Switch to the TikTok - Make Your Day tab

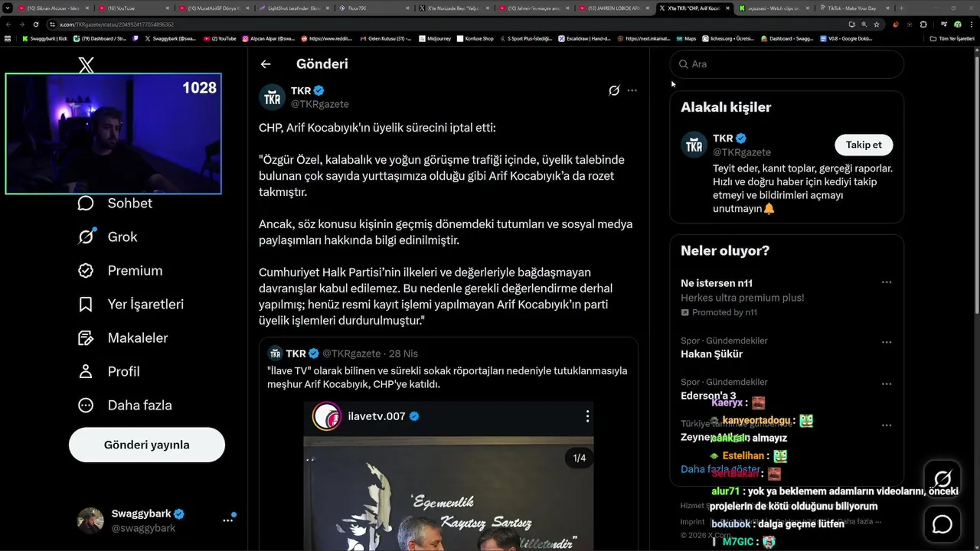(x=852, y=8)
